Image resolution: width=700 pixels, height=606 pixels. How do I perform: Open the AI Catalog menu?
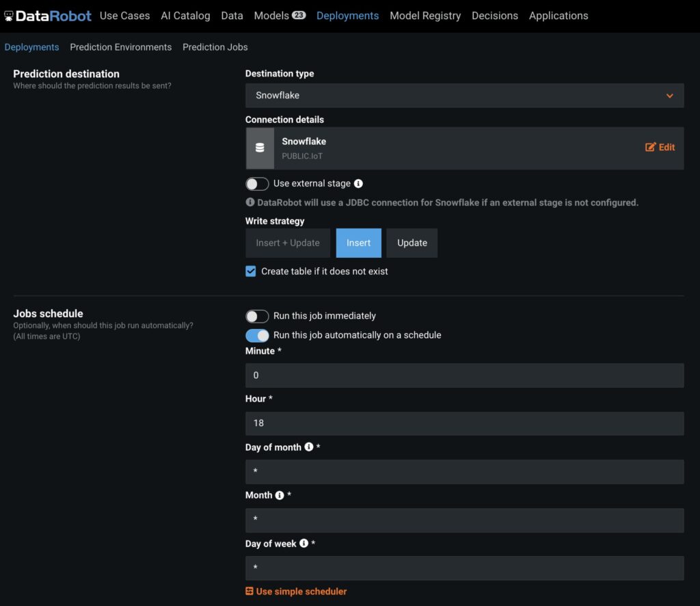[x=185, y=16]
